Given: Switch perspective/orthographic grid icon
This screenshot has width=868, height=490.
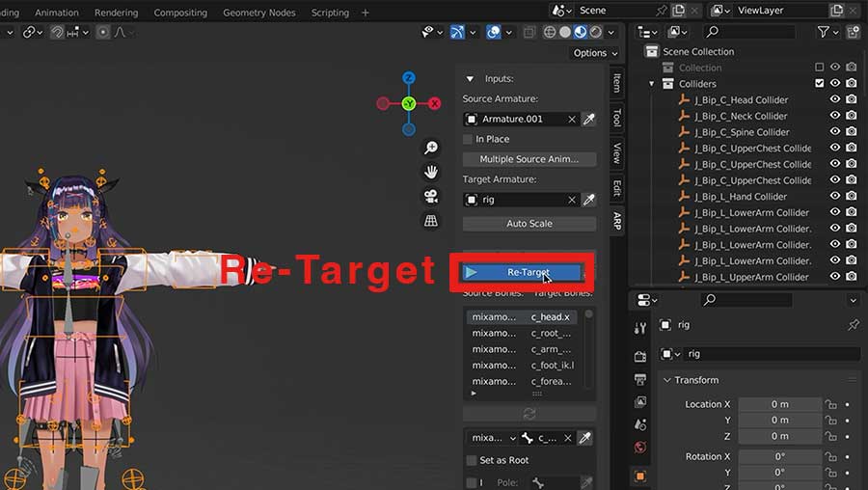Looking at the screenshot, I should click(x=431, y=221).
